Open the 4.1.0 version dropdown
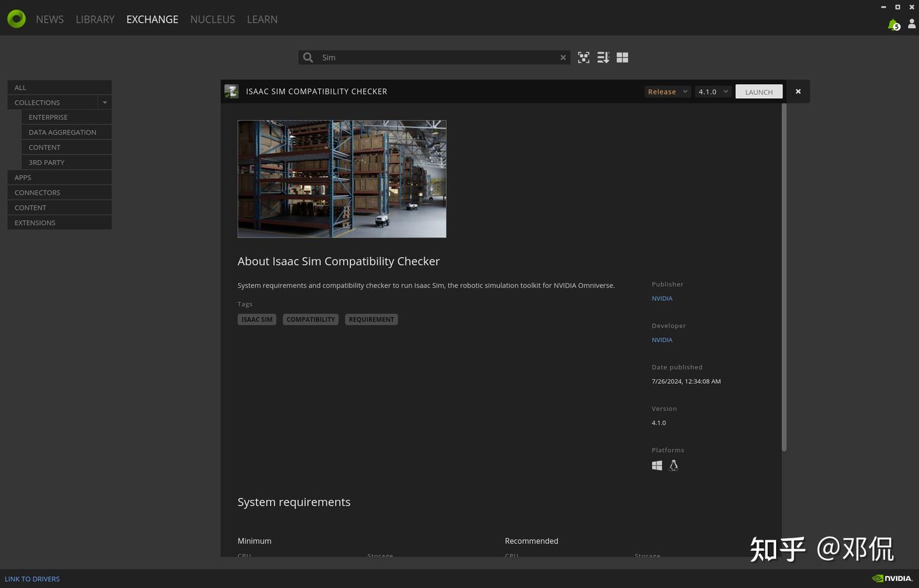Viewport: 919px width, 588px height. pyautogui.click(x=713, y=92)
